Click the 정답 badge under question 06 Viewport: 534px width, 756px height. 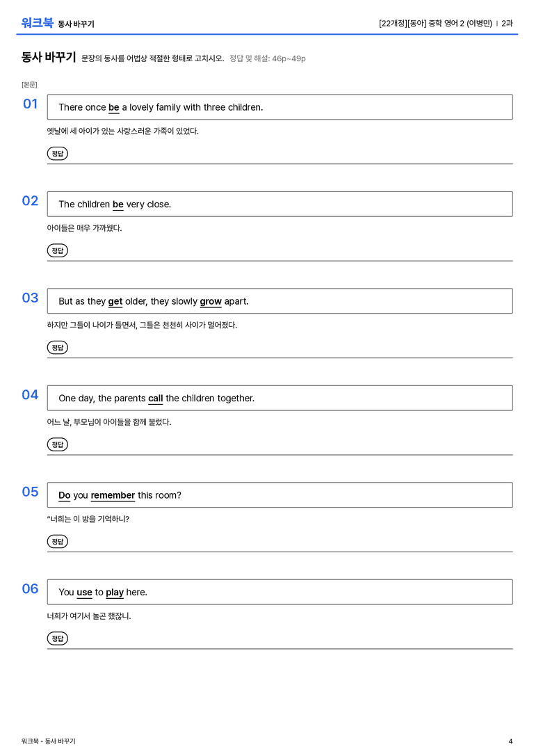click(57, 638)
